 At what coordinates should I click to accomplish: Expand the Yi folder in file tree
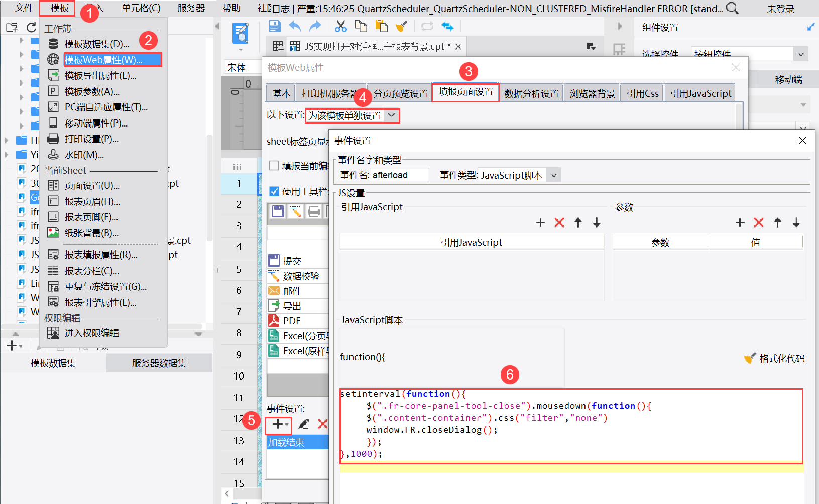[7, 154]
